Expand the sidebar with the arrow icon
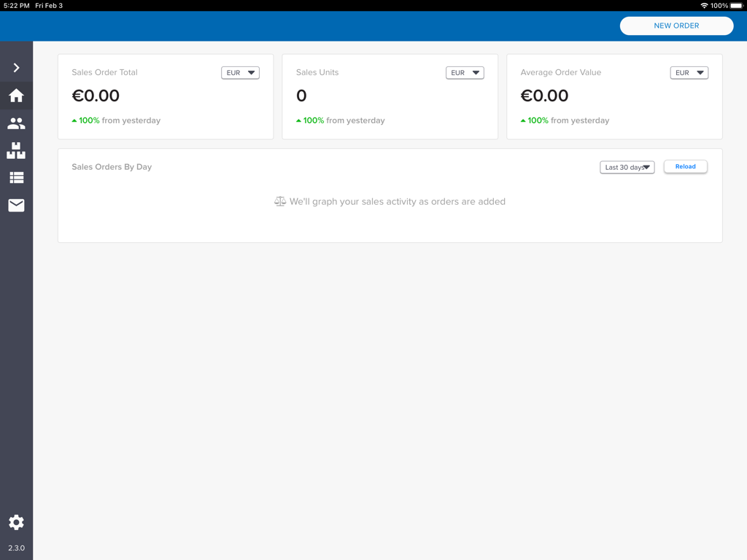Image resolution: width=747 pixels, height=560 pixels. (16, 67)
